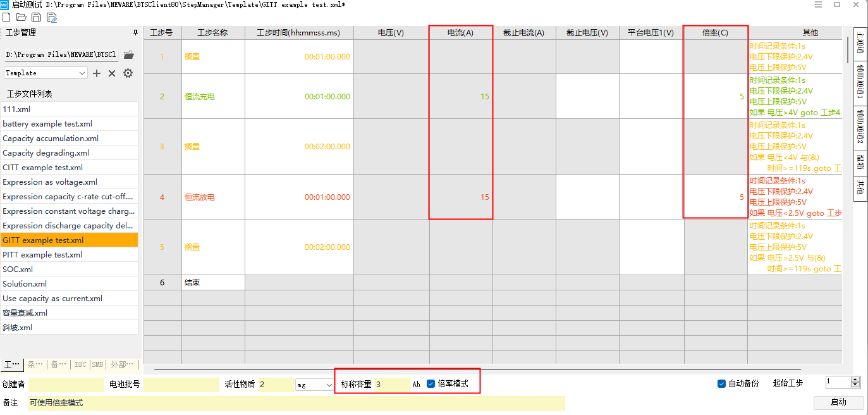Open a step file from toolbar
The image size is (868, 415).
pos(21,17)
